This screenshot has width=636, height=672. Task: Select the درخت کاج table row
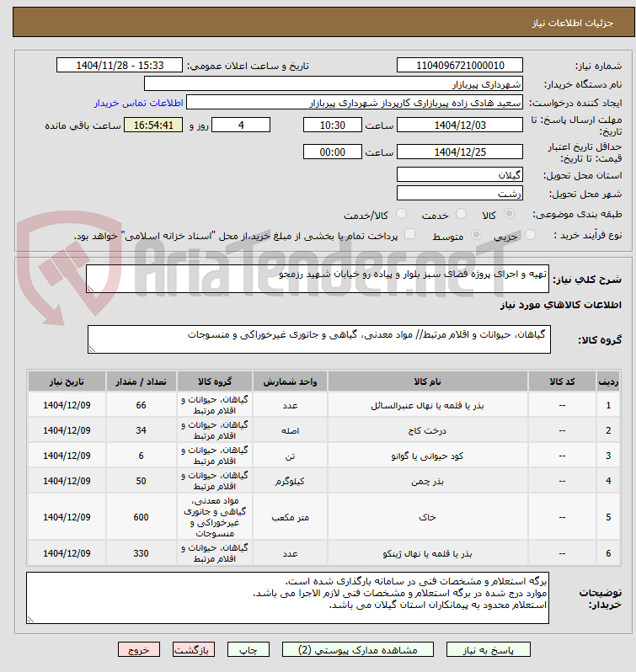coord(323,430)
